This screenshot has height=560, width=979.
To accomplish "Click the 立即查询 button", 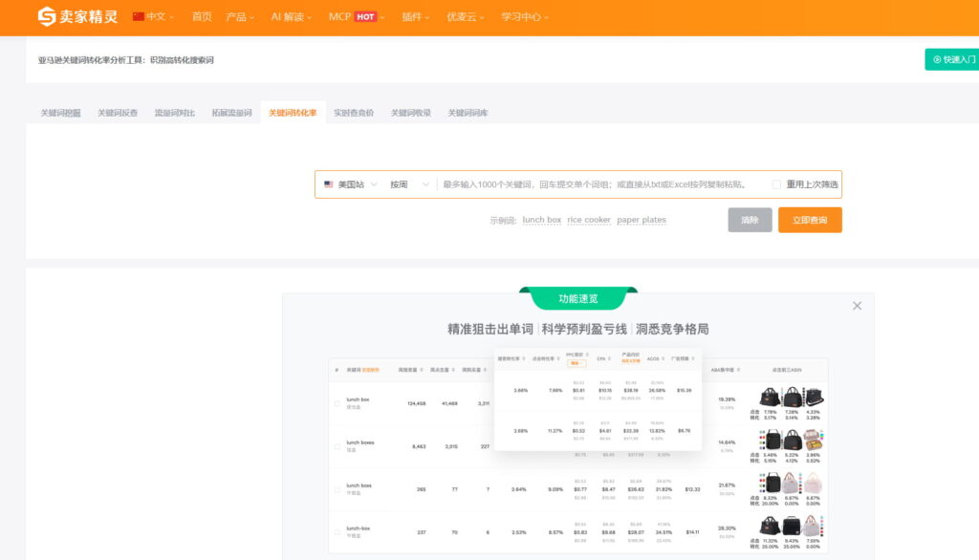I will click(x=810, y=220).
